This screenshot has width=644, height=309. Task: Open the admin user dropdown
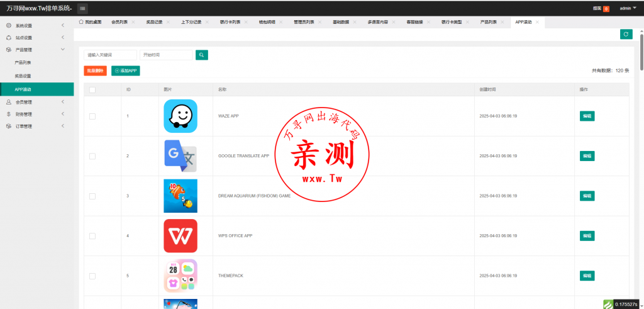click(628, 8)
